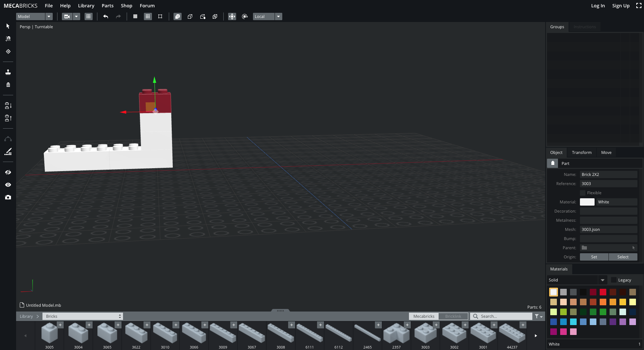
Task: Toggle the Legacy checkbox in Materials
Action: pyautogui.click(x=614, y=280)
